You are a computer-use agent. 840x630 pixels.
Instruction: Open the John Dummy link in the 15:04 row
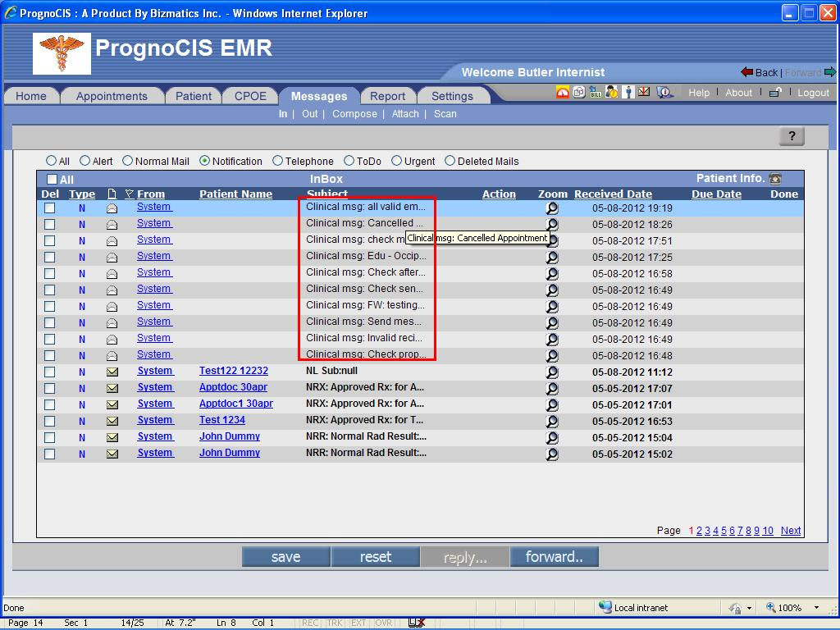pos(230,436)
